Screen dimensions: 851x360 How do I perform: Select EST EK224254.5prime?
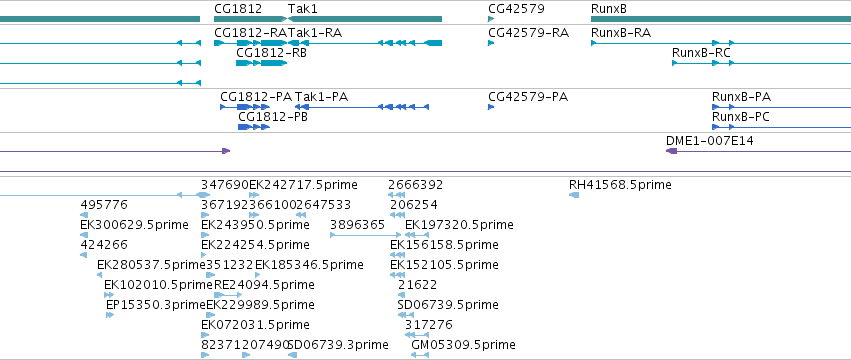(255, 245)
